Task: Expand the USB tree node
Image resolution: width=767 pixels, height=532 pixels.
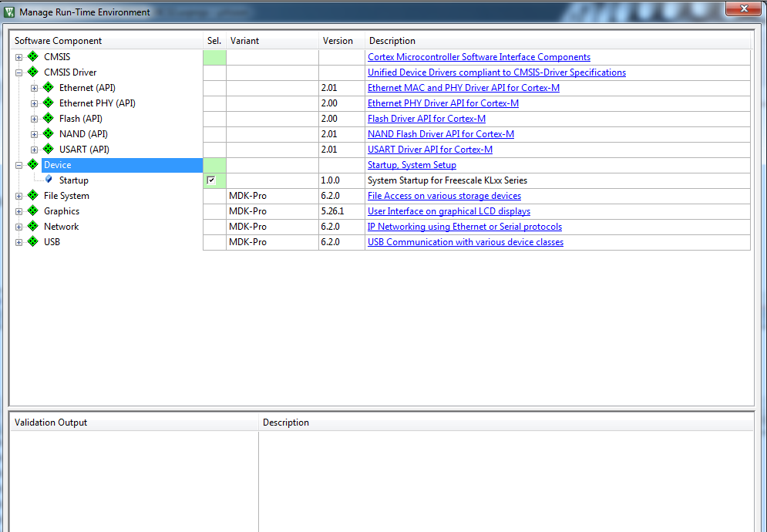Action: (19, 243)
